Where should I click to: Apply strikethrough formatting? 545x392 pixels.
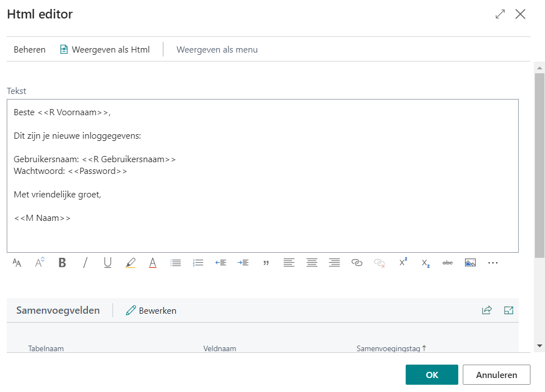click(448, 263)
